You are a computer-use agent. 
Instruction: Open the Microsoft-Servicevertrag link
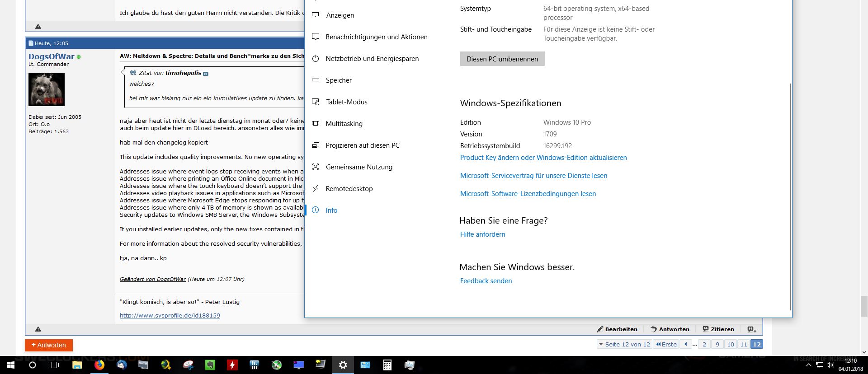[533, 176]
